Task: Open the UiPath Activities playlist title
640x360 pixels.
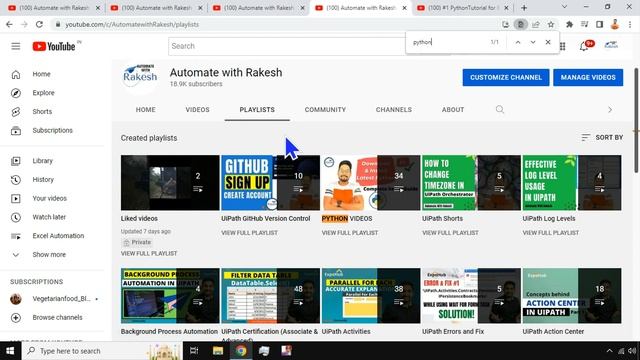Action: coord(346,331)
